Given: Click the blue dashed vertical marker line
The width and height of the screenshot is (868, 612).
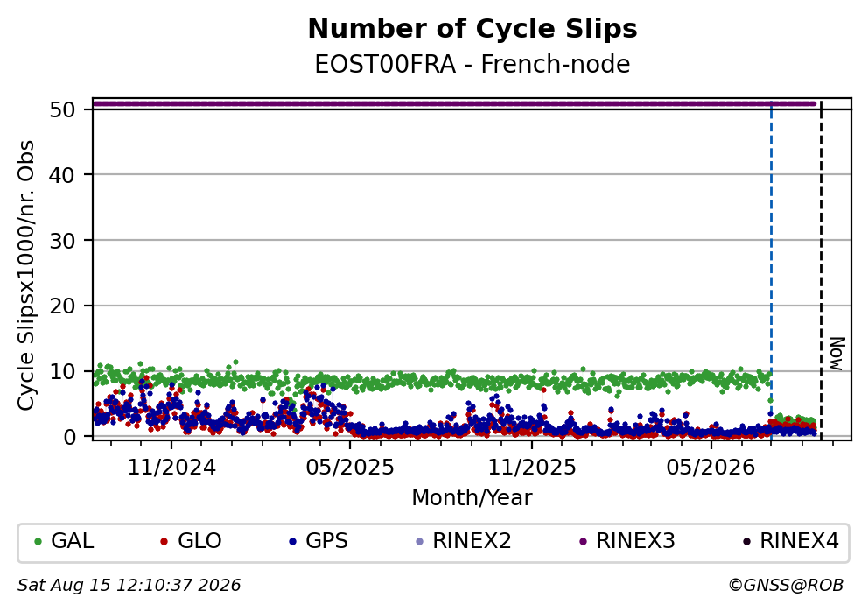Looking at the screenshot, I should 771,271.
